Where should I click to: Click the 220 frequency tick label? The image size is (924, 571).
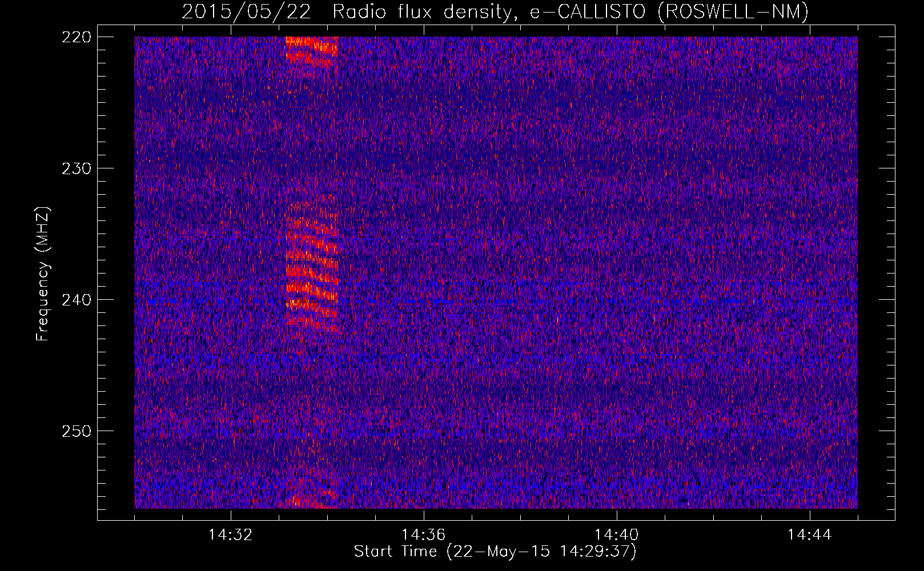pos(76,37)
